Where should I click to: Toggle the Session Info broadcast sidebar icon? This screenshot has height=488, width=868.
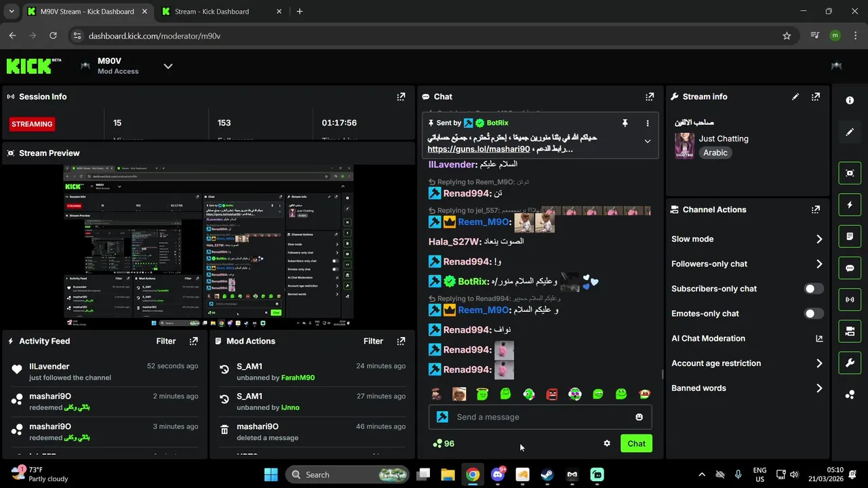click(x=850, y=300)
